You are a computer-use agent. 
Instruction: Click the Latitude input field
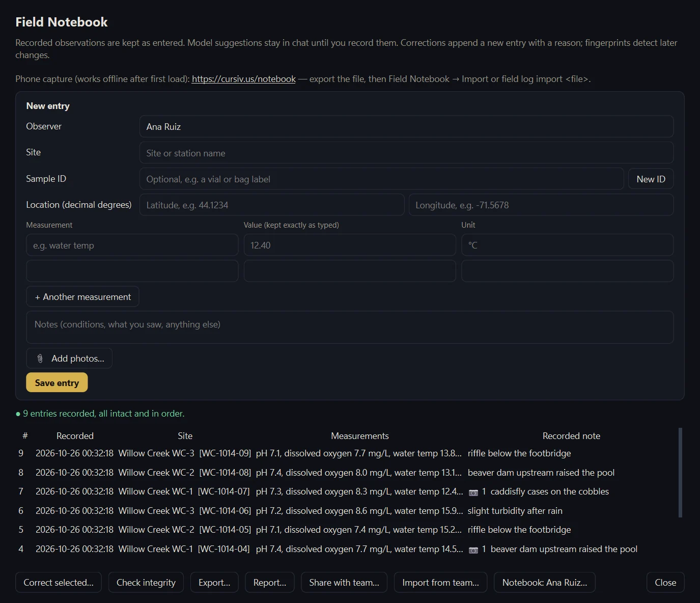tap(272, 205)
